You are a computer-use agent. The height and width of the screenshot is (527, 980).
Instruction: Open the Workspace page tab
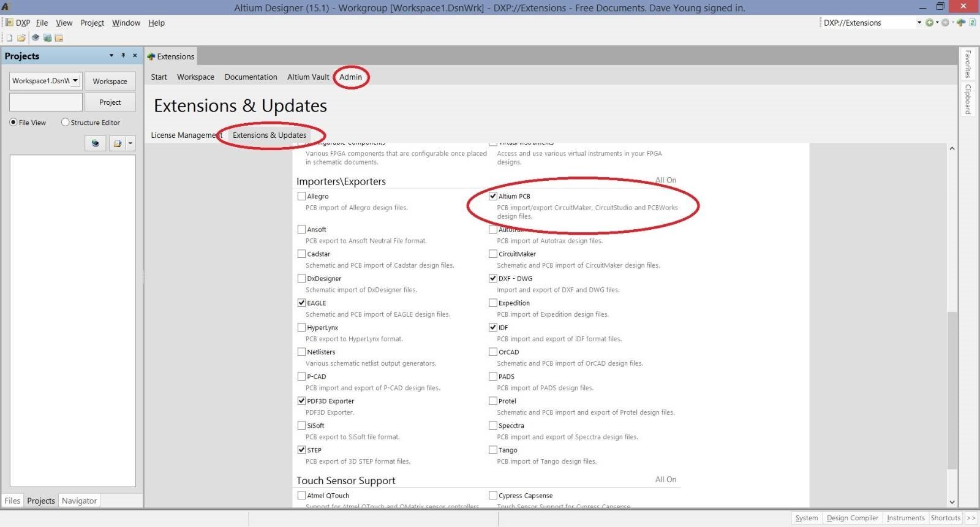(195, 77)
